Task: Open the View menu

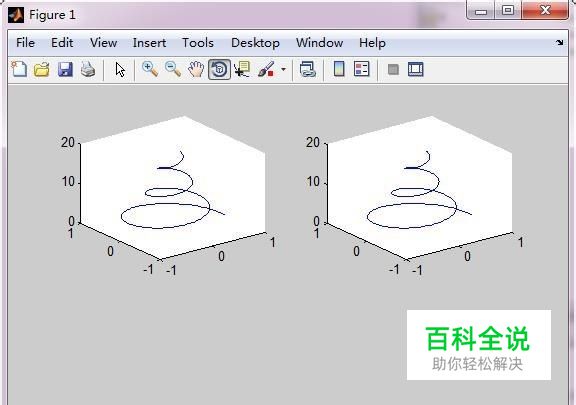Action: [104, 43]
